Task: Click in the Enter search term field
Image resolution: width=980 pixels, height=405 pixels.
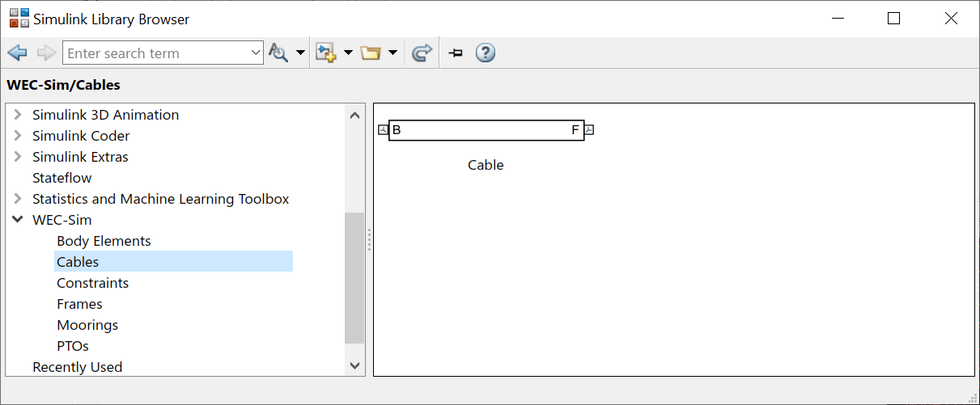Action: click(154, 53)
